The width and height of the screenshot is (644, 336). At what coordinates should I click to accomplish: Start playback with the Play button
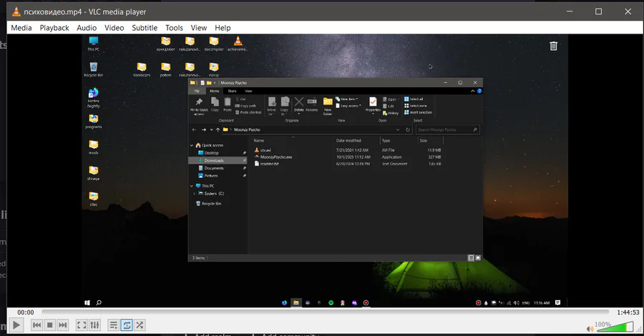point(16,325)
